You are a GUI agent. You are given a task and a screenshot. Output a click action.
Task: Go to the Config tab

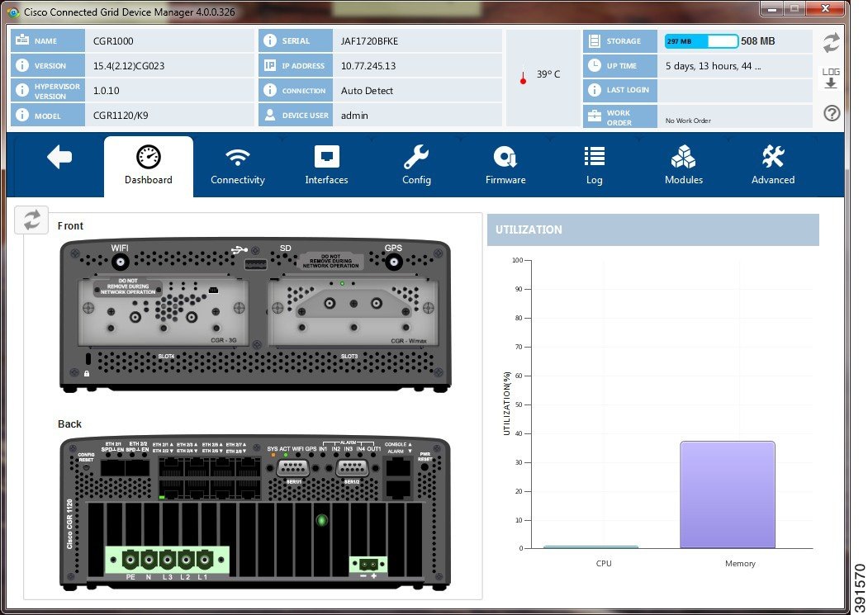pyautogui.click(x=416, y=166)
